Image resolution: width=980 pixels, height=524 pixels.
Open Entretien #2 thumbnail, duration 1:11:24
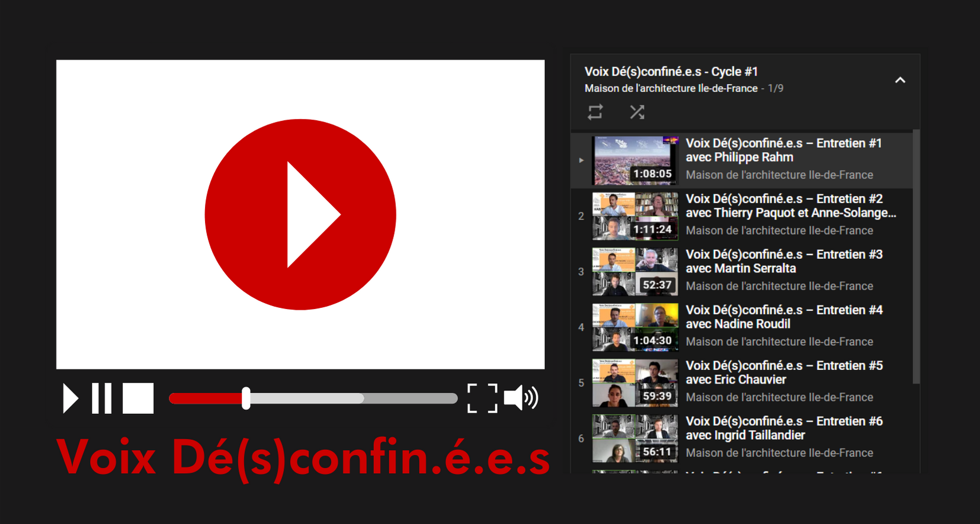[635, 216]
